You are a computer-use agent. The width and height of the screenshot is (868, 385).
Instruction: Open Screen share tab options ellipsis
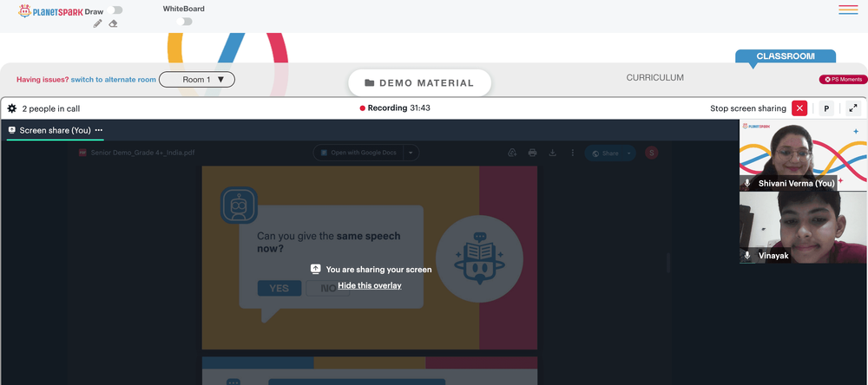[x=99, y=131]
